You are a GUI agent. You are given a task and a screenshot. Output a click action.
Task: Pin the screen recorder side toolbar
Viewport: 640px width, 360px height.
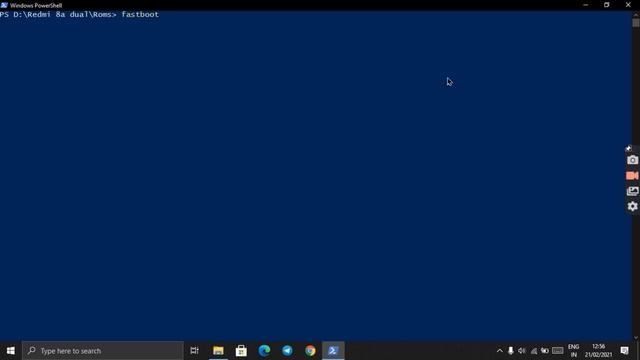[x=629, y=148]
